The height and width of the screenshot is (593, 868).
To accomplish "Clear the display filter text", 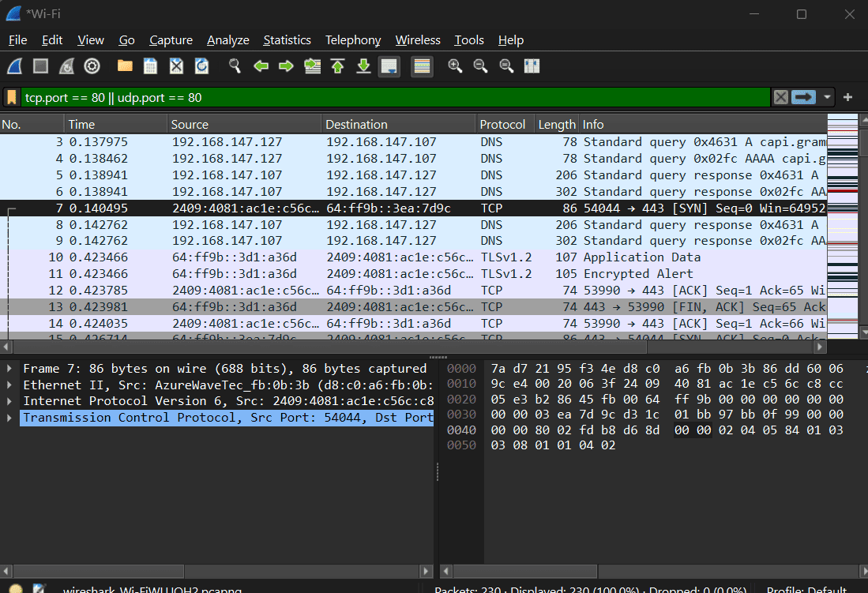I will coord(780,97).
